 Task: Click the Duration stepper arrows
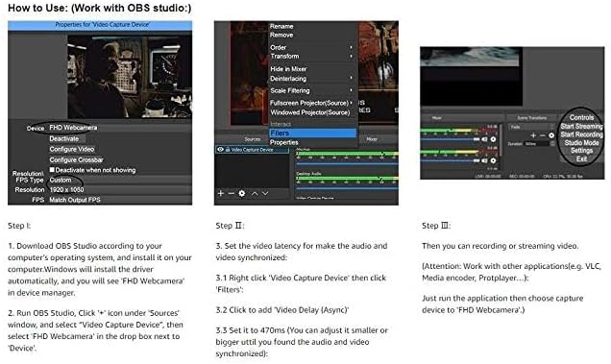coord(552,144)
